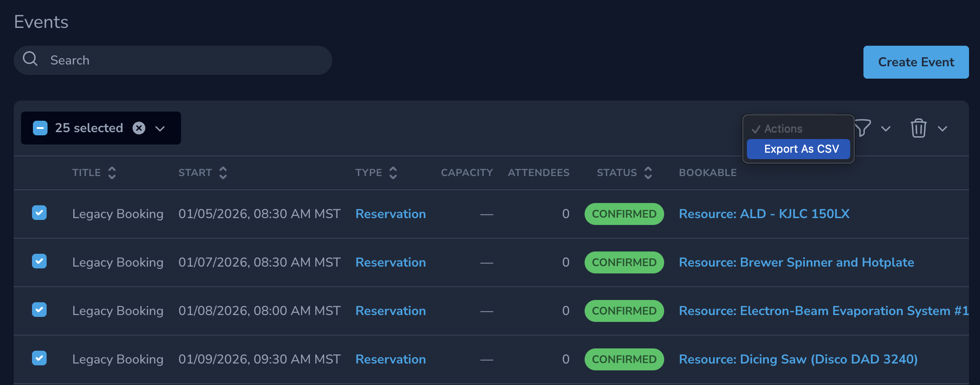980x385 pixels.
Task: Sort events by Start column arrows
Action: 223,173
